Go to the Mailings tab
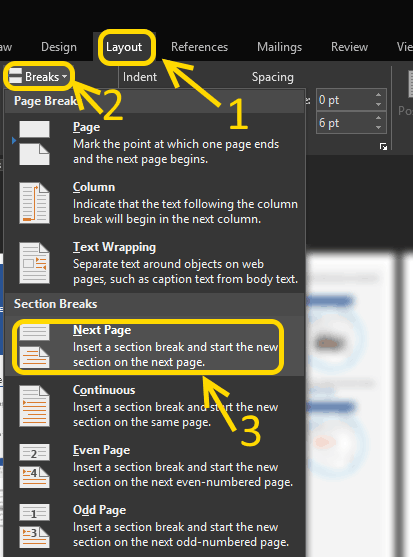The image size is (413, 557). [x=279, y=47]
